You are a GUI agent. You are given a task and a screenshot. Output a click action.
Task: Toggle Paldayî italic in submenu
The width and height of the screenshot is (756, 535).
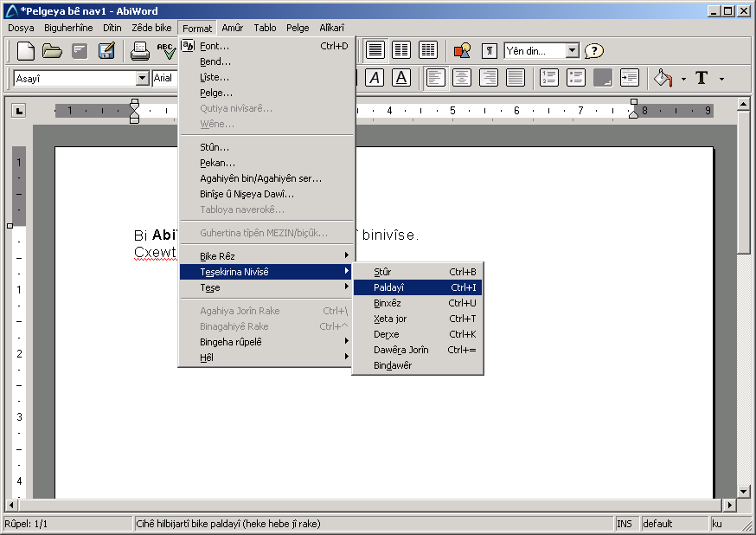(418, 287)
